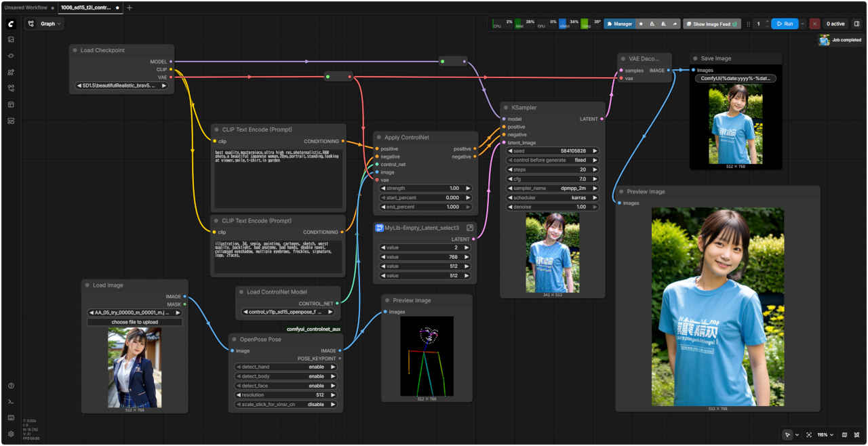Viewport: 868px width, 446px height.
Task: Toggle link visibility in bottom-right toolbar
Action: pyautogui.click(x=857, y=434)
